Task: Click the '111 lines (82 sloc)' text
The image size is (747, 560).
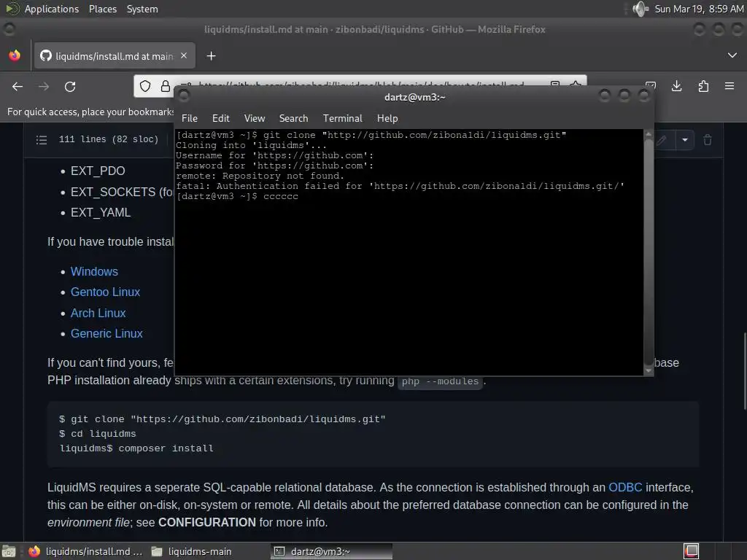Action: (109, 139)
